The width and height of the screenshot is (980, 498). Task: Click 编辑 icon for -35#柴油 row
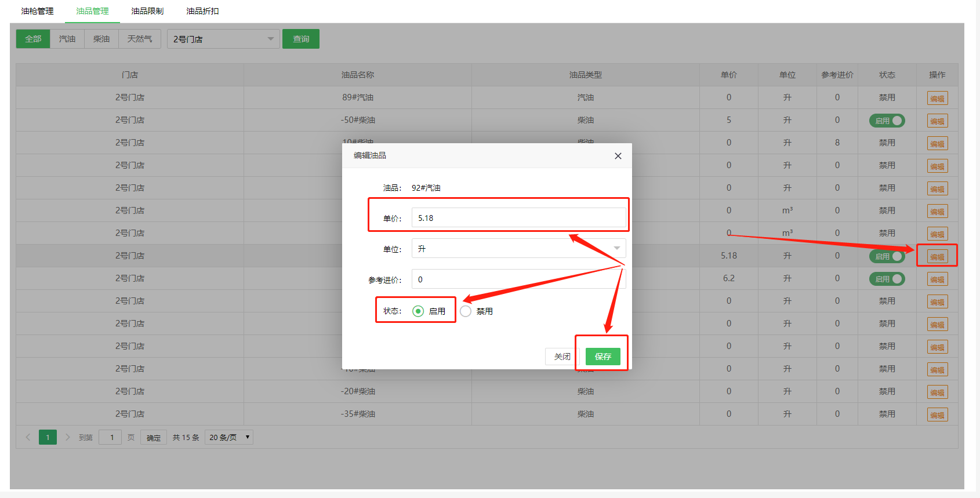click(937, 415)
